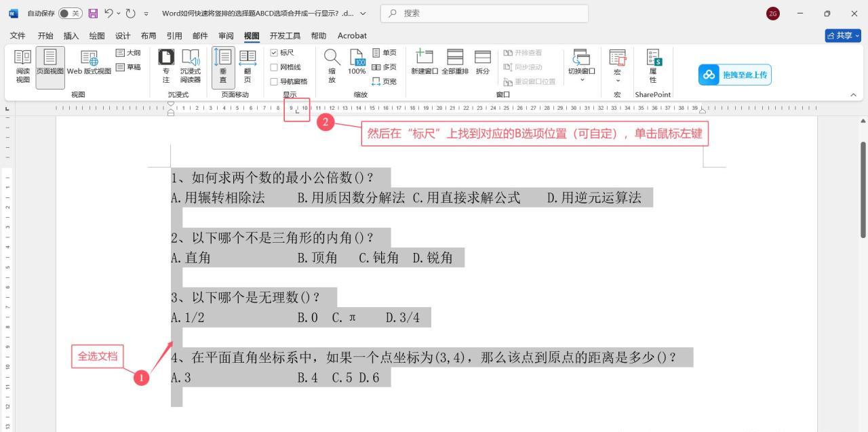Screen dimensions: 868x432
Task: Uncheck the Ruler (标尺) checkbox
Action: tap(274, 53)
